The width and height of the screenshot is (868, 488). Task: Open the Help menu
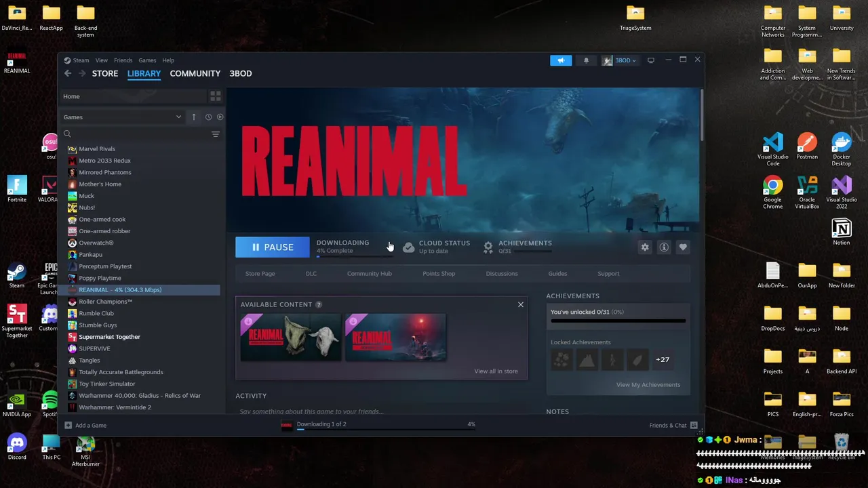168,60
